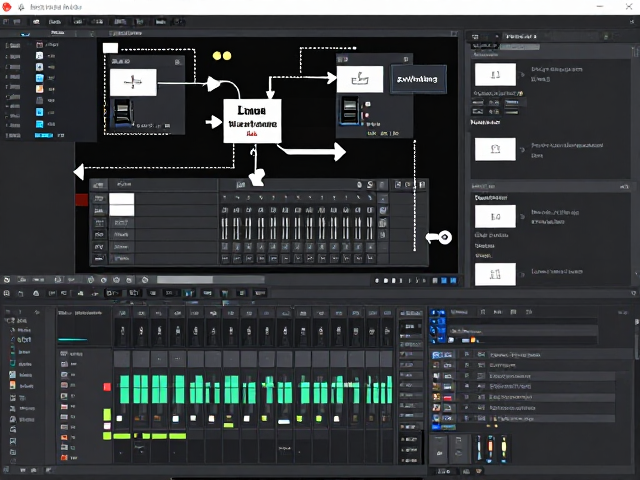
Task: Open the tab in right panel header
Action: point(521,36)
